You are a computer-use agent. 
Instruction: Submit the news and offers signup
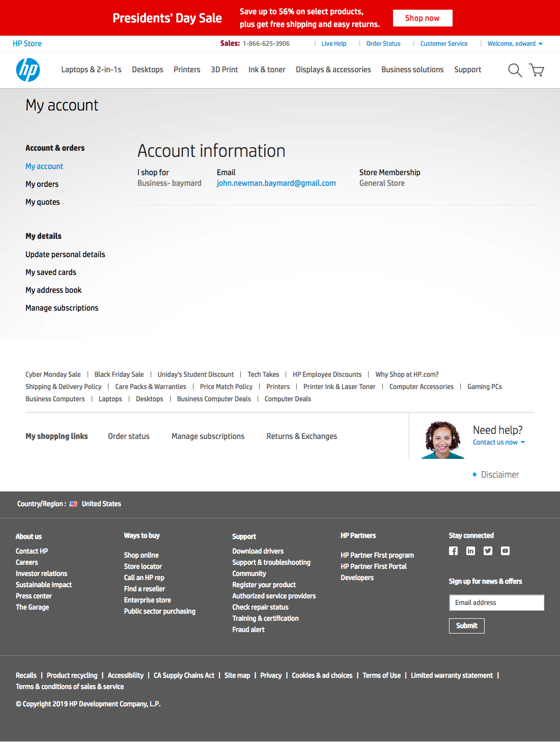pos(466,625)
